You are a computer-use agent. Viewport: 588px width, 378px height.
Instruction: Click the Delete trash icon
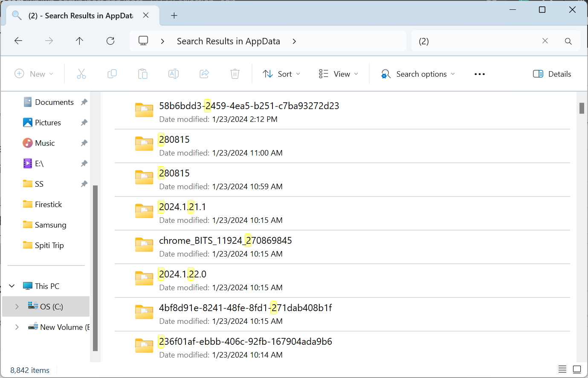pyautogui.click(x=235, y=74)
